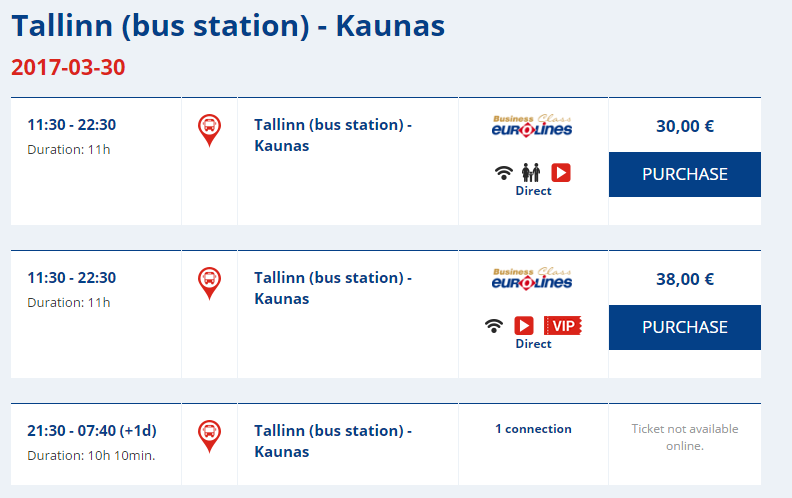Screen dimensions: 792x498
Task: Click the Eurolines logo in the 38,00 € trip
Action: (x=532, y=279)
